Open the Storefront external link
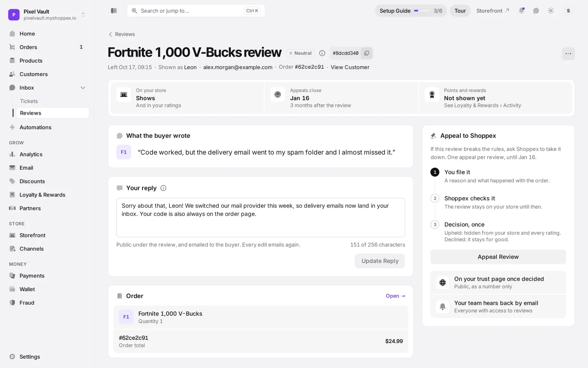This screenshot has height=368, width=588. pyautogui.click(x=492, y=11)
